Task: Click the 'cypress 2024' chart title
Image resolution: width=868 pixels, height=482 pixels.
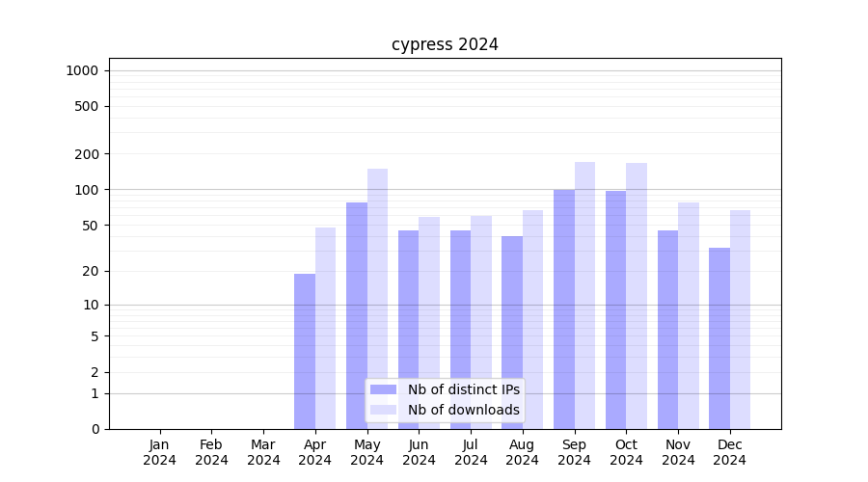Action: [x=445, y=44]
